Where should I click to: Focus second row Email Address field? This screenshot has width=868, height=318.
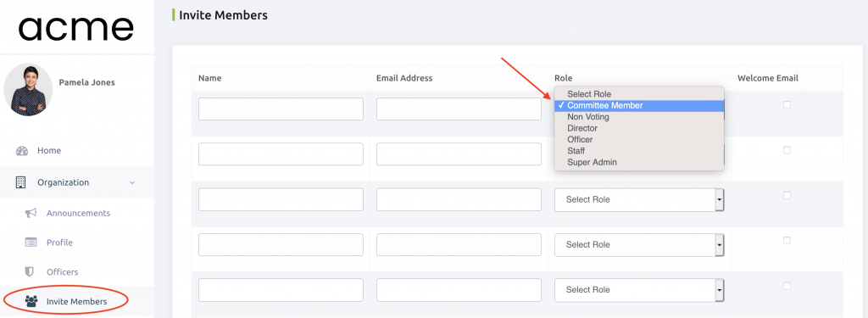point(459,154)
